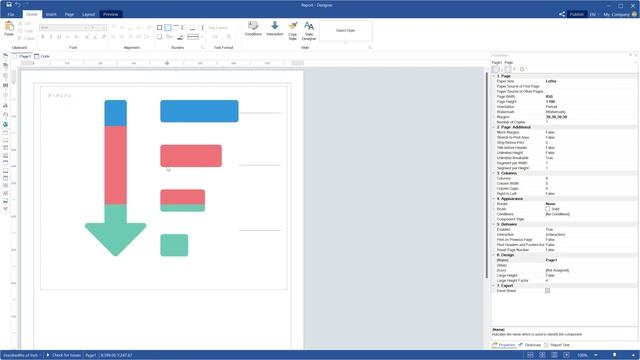Viewport: 640px width, 360px height.
Task: Click the Number of Copies property row
Action: [565, 122]
